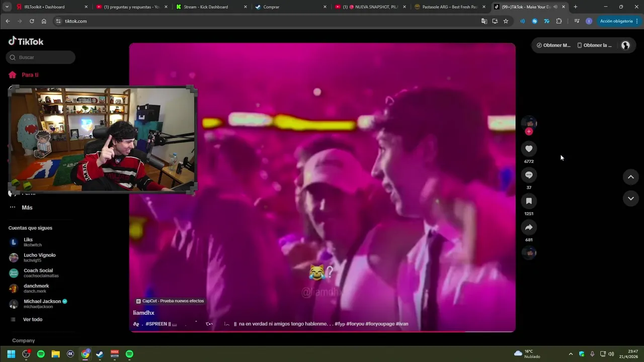This screenshot has width=644, height=362.
Task: Click the TikTok logo
Action: [26, 41]
